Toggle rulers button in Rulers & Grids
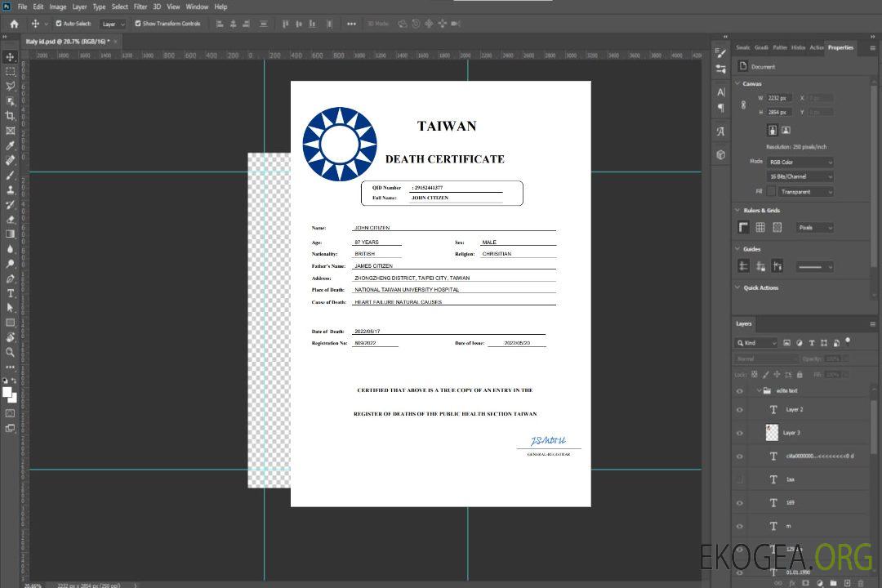882x588 pixels. [x=744, y=227]
